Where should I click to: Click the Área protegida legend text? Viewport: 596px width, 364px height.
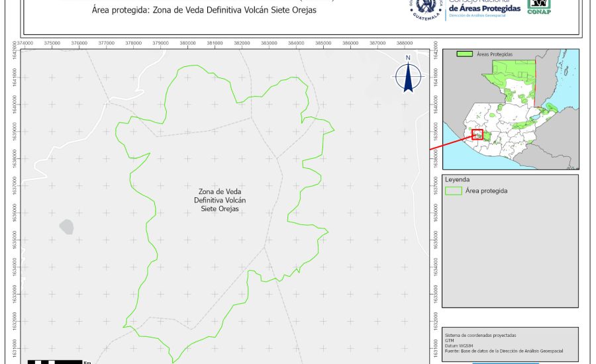(487, 191)
